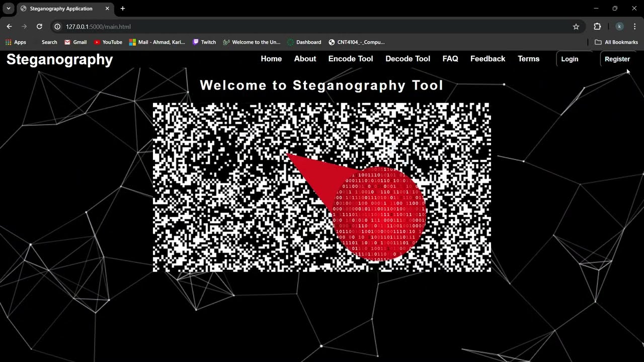The image size is (644, 362).
Task: Click the Register button
Action: pyautogui.click(x=619, y=59)
